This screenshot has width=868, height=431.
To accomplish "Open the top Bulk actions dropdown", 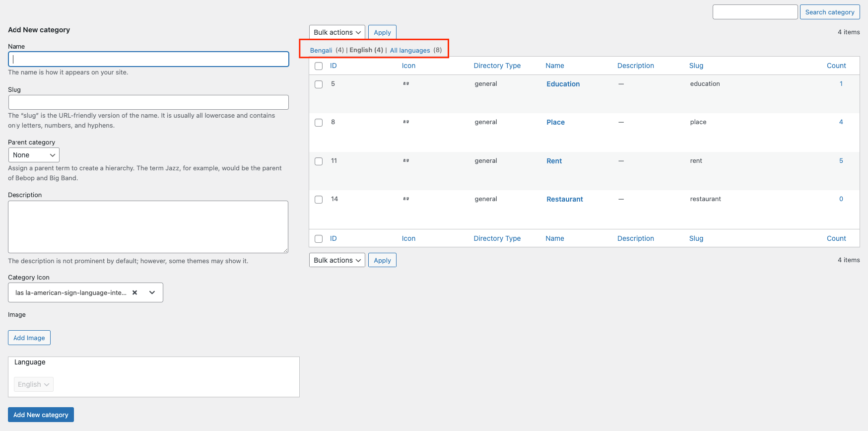I will pyautogui.click(x=337, y=32).
